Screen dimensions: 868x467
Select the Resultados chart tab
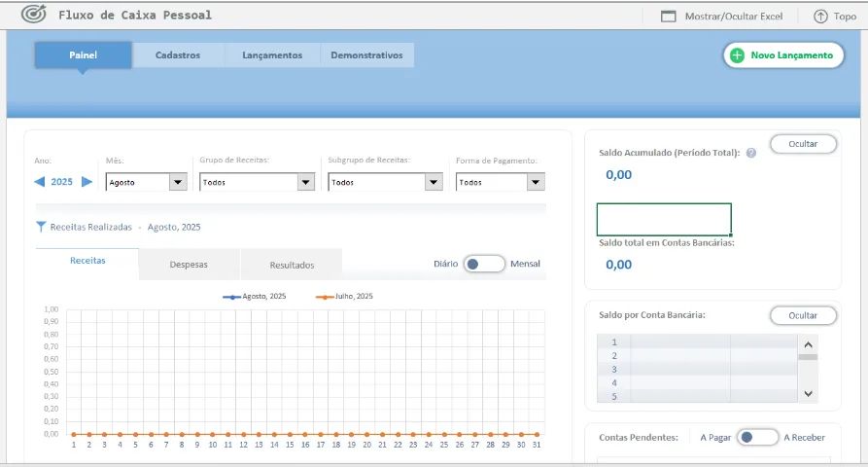coord(292,265)
